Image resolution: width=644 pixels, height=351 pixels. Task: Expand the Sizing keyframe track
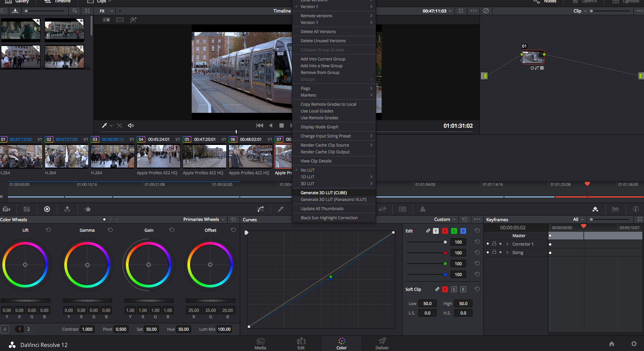[x=507, y=252]
